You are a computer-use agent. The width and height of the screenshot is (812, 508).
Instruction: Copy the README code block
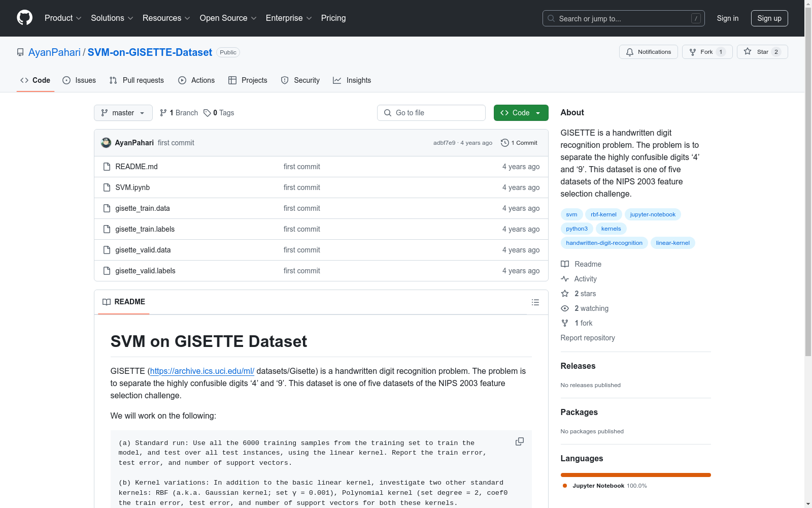pos(520,441)
